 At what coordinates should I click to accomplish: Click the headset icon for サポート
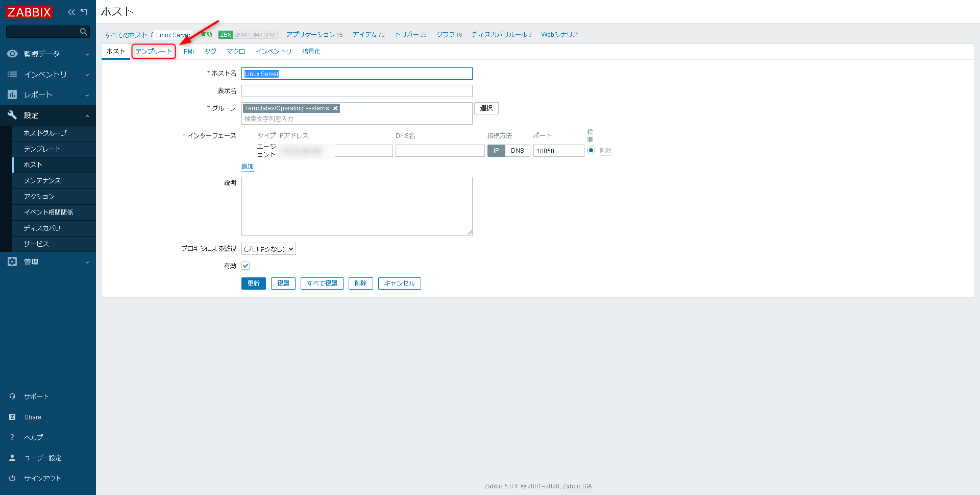(x=12, y=396)
